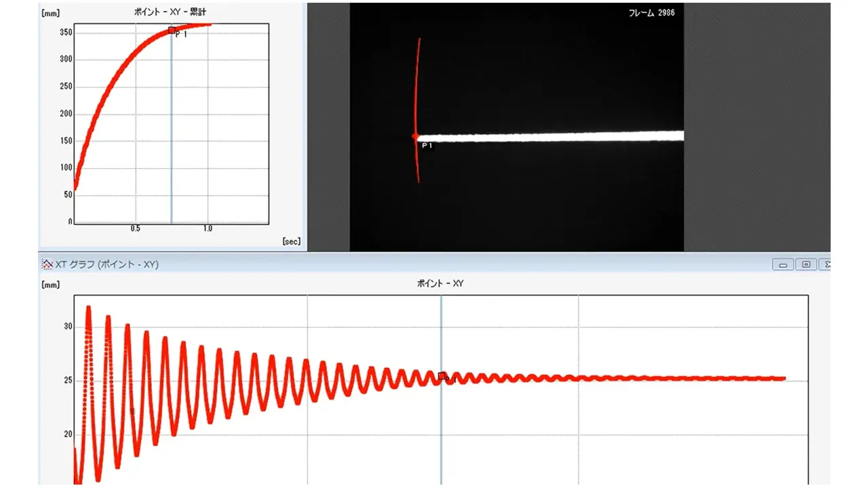868x488 pixels.
Task: Click the 350 value on cumulative chart axis
Action: coord(66,33)
